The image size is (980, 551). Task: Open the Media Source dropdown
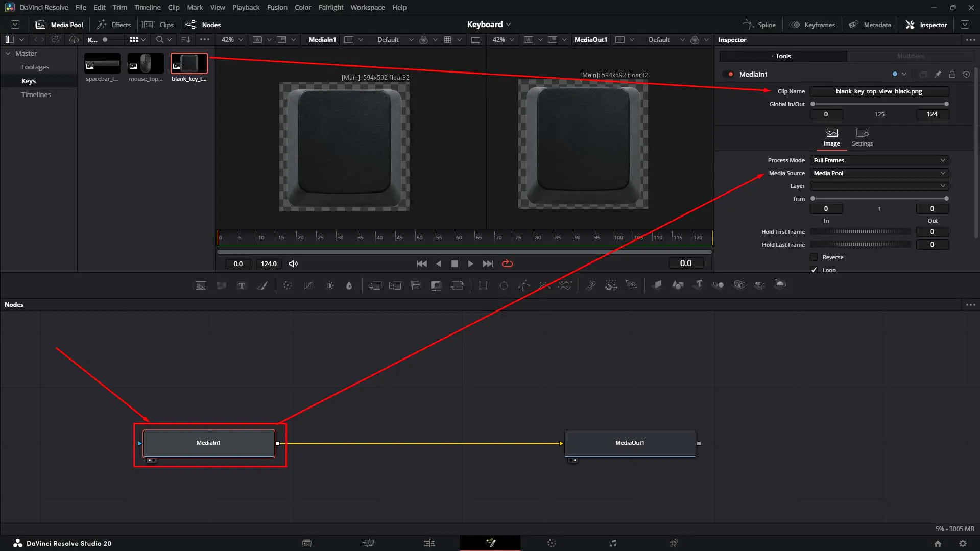pos(879,173)
